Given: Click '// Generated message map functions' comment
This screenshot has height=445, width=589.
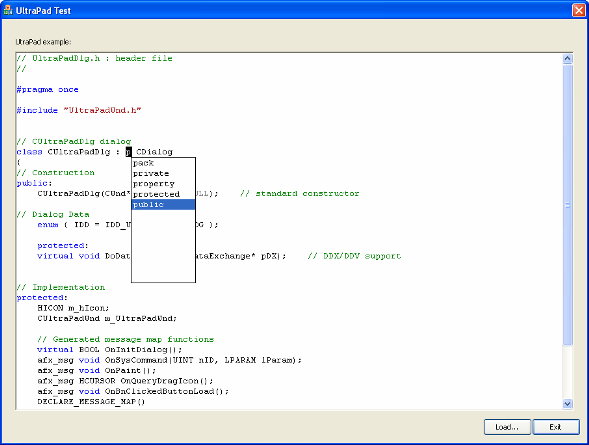Looking at the screenshot, I should pos(125,339).
